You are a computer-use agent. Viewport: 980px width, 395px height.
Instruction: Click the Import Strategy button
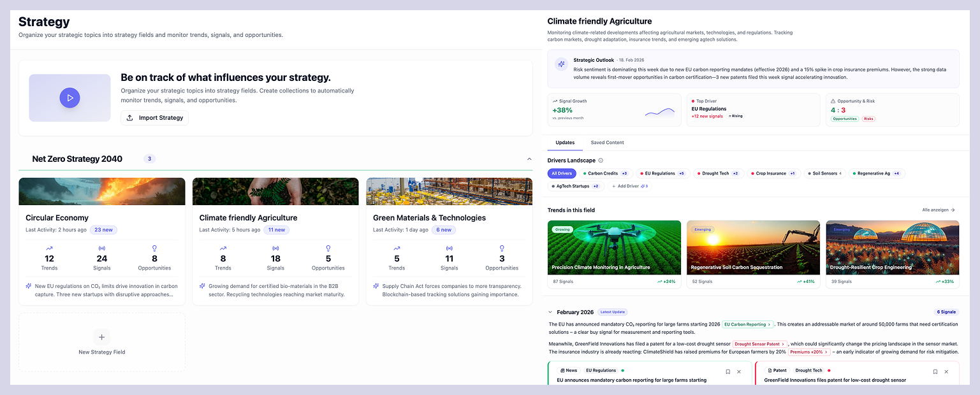tap(154, 118)
